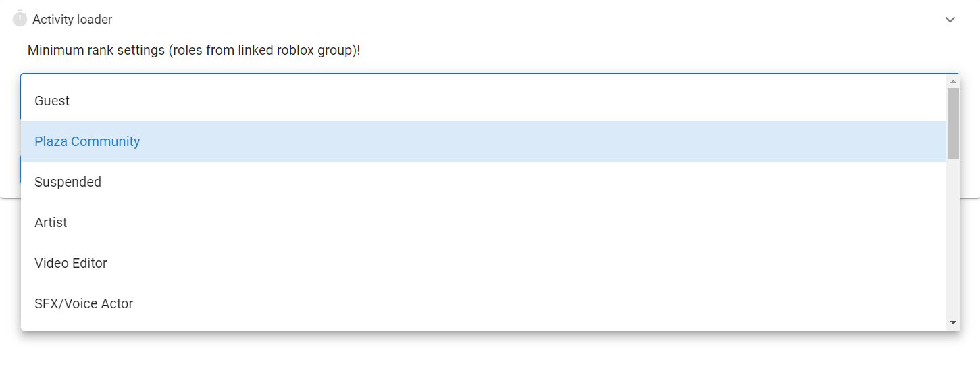Click the scrollbar up arrow in list

coord(954,81)
